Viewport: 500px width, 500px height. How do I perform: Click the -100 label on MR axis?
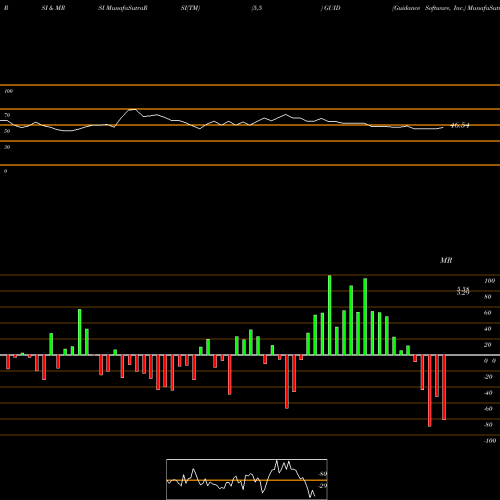pos(490,441)
